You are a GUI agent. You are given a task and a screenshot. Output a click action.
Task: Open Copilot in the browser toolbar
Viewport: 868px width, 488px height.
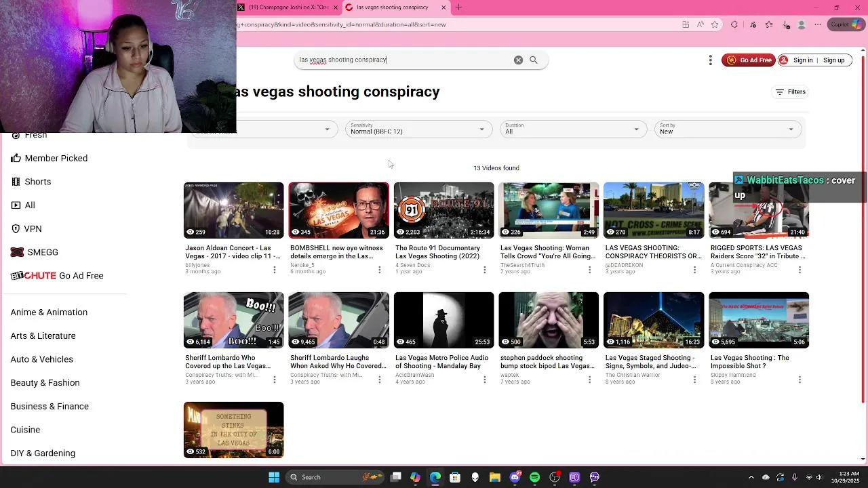coord(847,24)
